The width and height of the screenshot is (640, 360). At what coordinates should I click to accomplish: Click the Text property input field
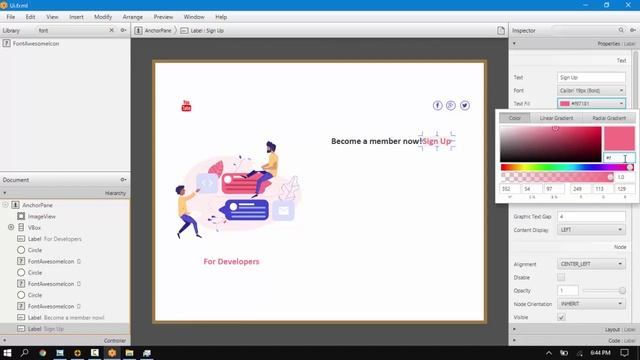(x=591, y=77)
